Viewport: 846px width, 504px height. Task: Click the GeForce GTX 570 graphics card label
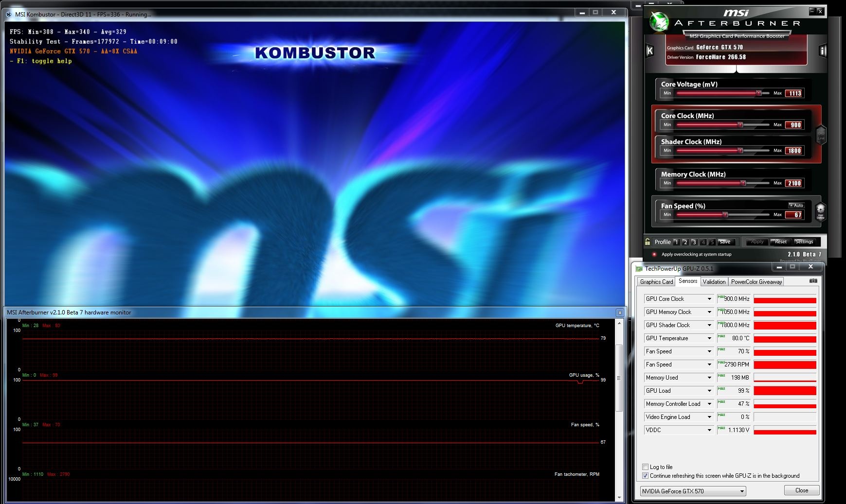tap(720, 48)
